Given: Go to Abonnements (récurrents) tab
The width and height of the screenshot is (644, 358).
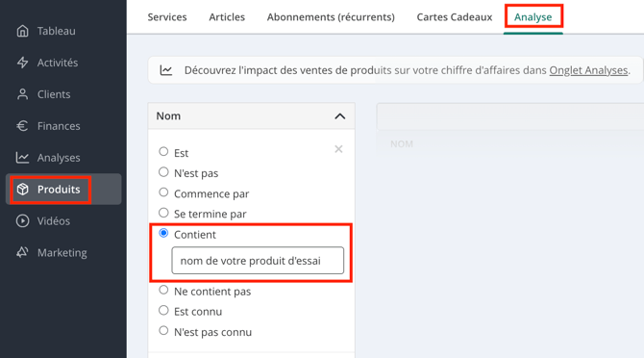Looking at the screenshot, I should (331, 17).
